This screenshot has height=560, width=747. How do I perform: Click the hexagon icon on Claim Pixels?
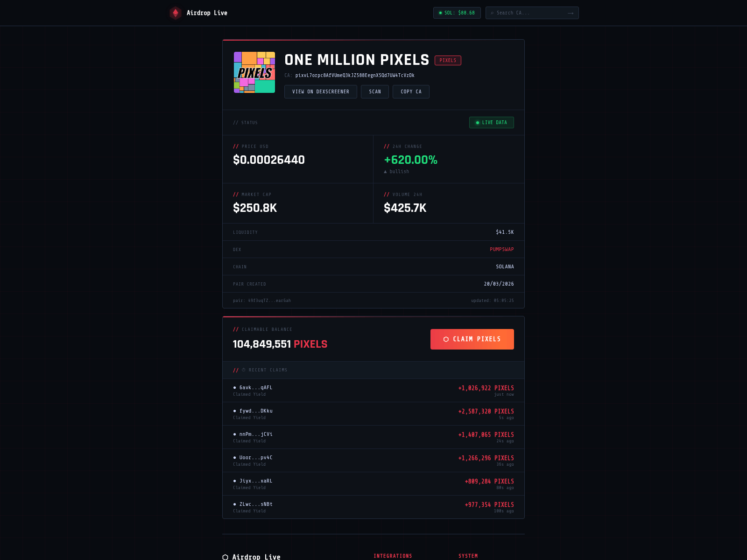(446, 339)
